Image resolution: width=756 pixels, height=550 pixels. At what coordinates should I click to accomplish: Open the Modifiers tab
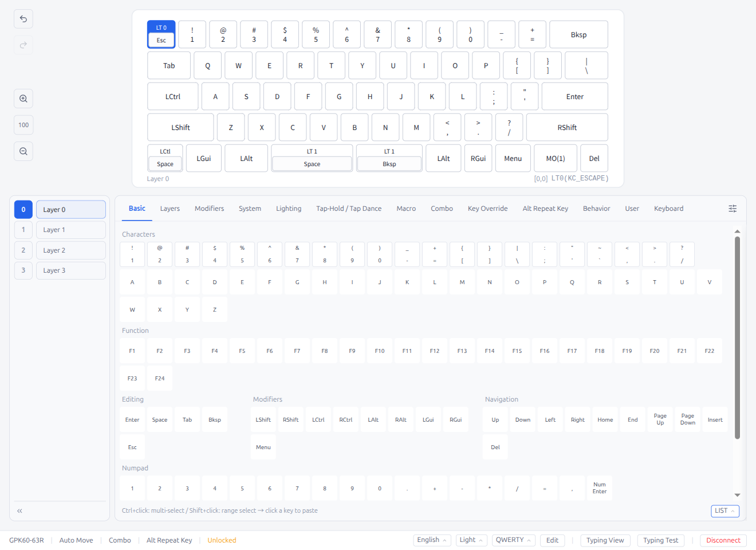pyautogui.click(x=209, y=209)
